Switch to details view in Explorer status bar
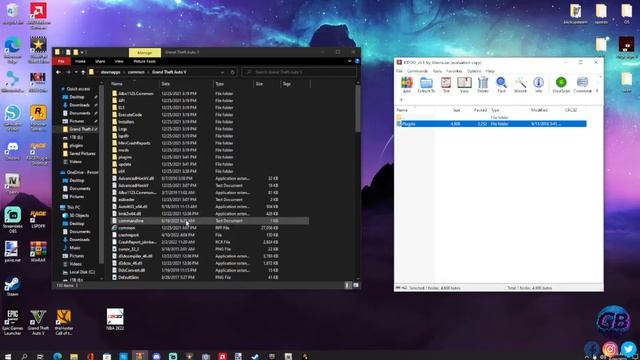640x360 pixels. tap(348, 286)
